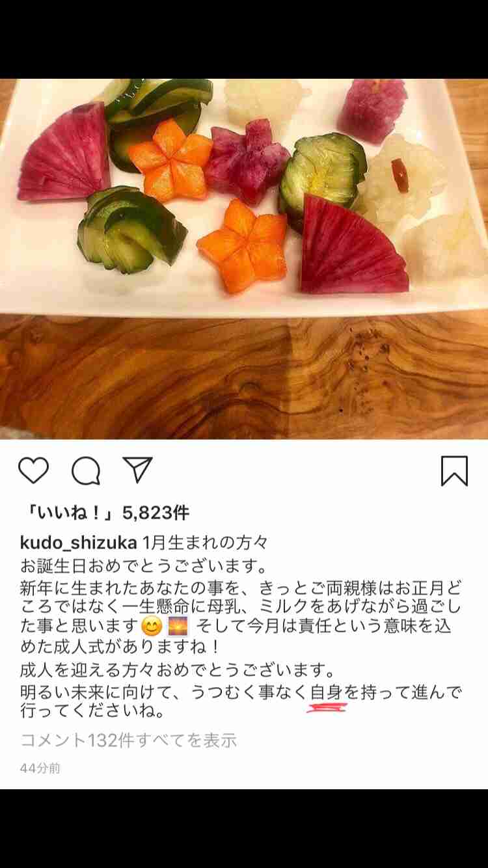Share the post using the paper airplane icon
The height and width of the screenshot is (868, 488).
(x=137, y=470)
